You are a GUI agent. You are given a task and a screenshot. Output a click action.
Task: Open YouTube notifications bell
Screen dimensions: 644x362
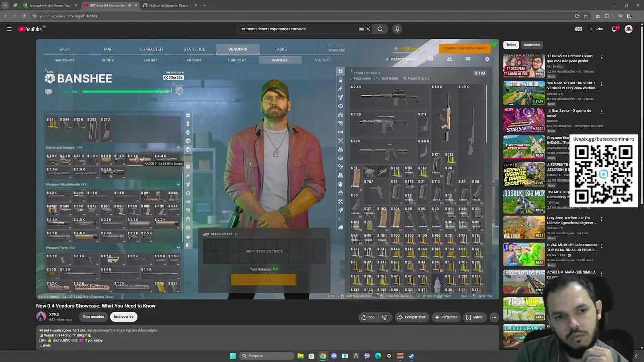tap(615, 29)
